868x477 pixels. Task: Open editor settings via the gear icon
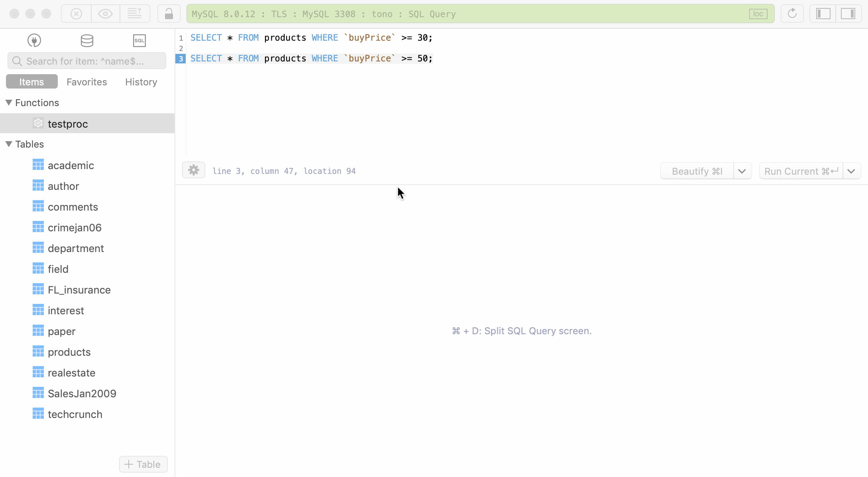pos(193,170)
